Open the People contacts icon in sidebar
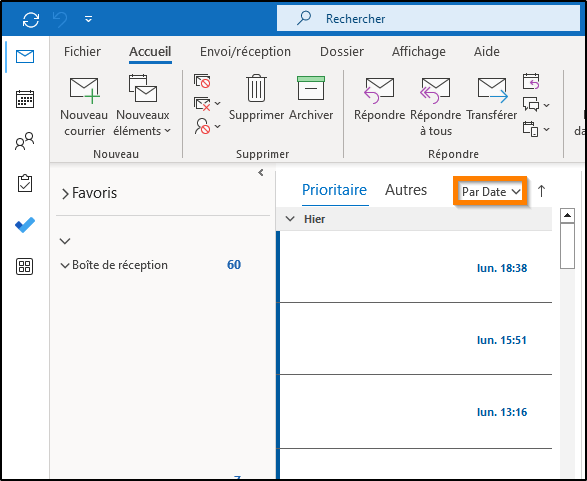 tap(25, 141)
